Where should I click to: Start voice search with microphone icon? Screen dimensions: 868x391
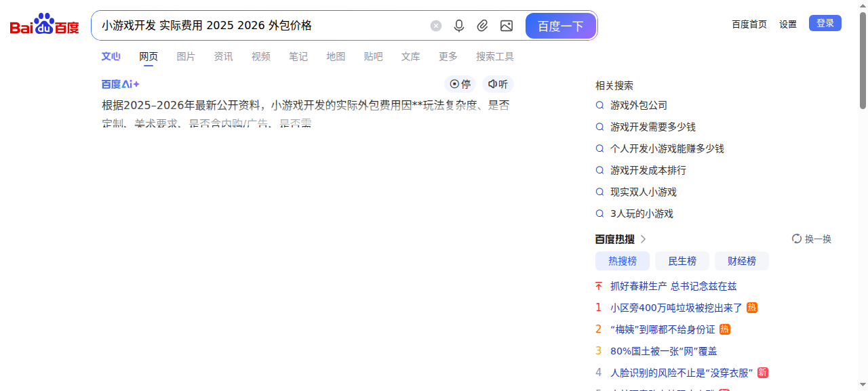tap(459, 26)
